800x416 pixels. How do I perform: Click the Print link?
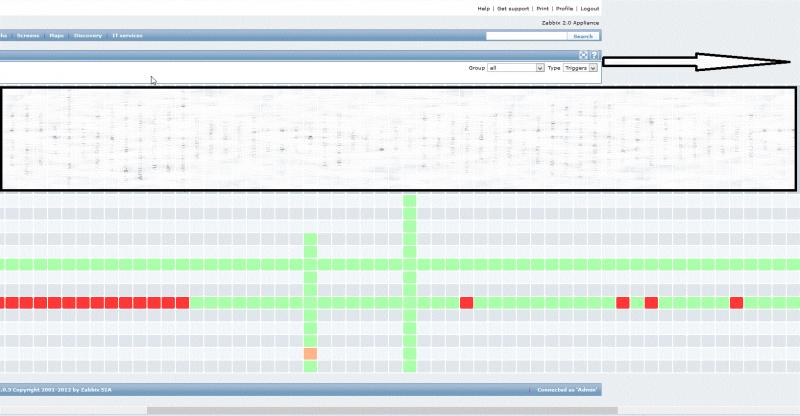point(542,9)
